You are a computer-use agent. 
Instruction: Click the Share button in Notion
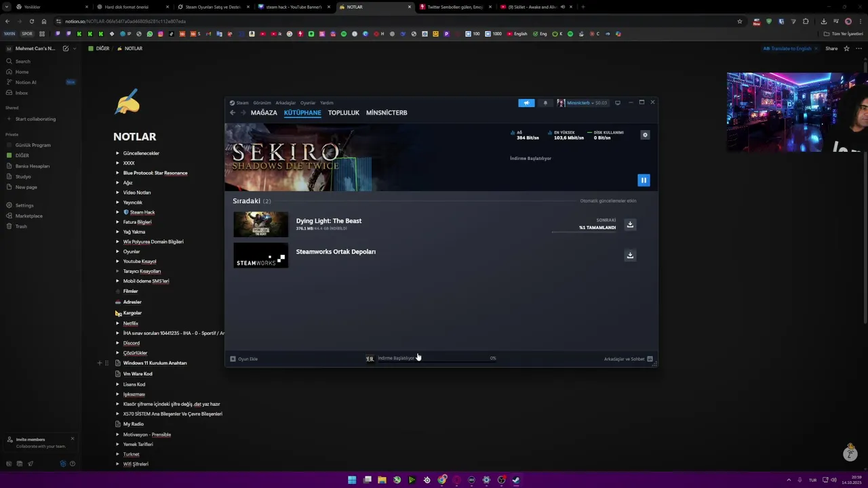click(831, 49)
